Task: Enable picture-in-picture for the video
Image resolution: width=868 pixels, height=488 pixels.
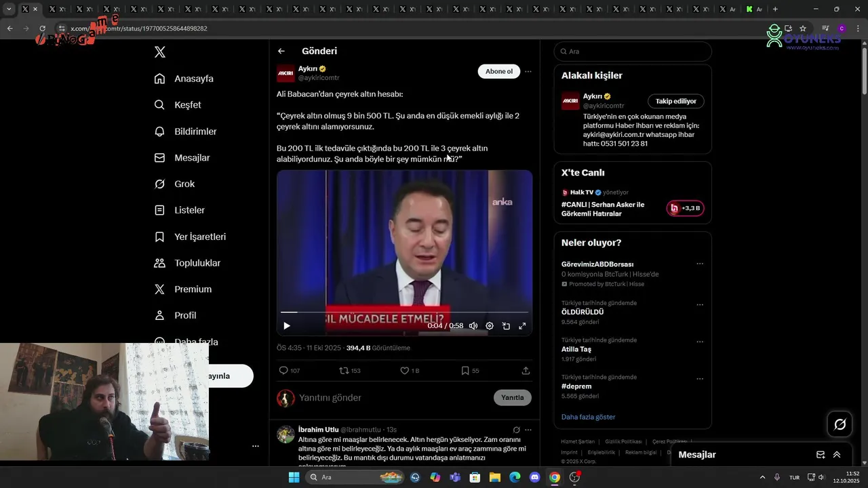Action: [506, 326]
